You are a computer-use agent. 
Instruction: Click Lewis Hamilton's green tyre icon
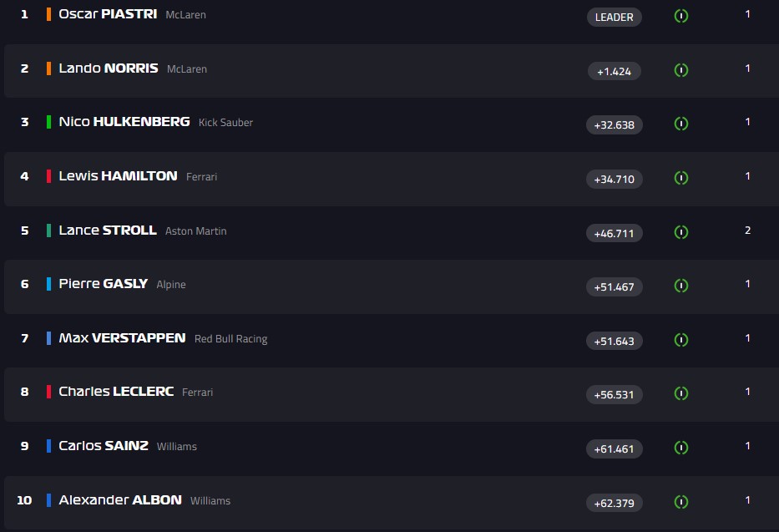[681, 178]
